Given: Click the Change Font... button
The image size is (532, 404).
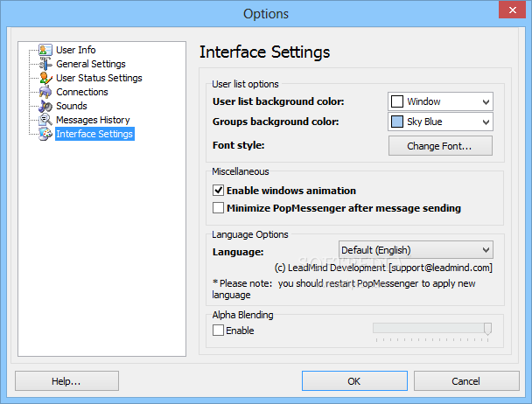Looking at the screenshot, I should pyautogui.click(x=440, y=146).
